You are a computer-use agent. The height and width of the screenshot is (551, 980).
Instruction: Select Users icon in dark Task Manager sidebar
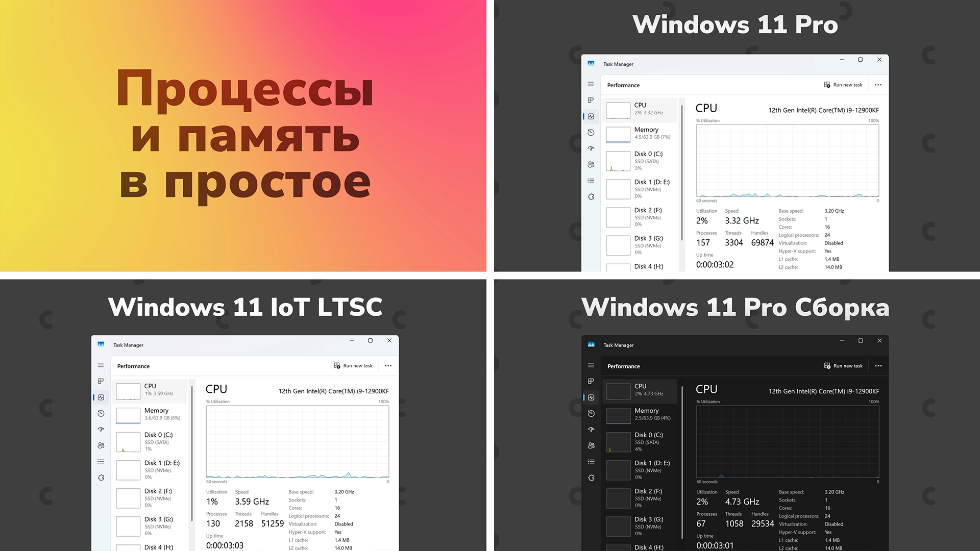[x=591, y=445]
